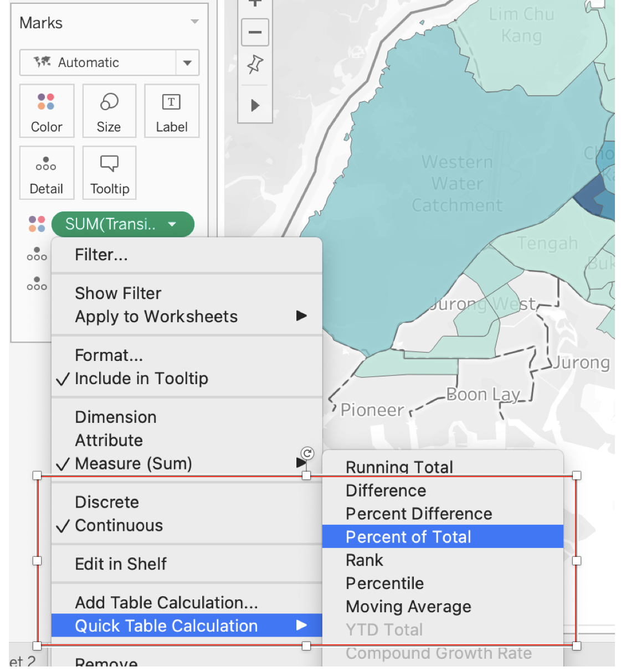Viewport: 626px width, 672px height.
Task: Choose Percent of Total from submenu
Action: pos(408,537)
